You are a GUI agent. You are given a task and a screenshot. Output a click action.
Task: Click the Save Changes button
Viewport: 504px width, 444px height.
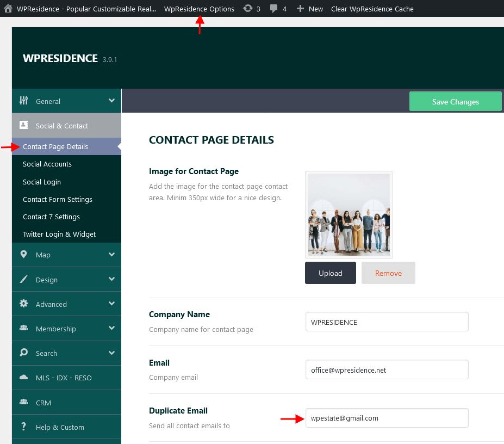(455, 101)
